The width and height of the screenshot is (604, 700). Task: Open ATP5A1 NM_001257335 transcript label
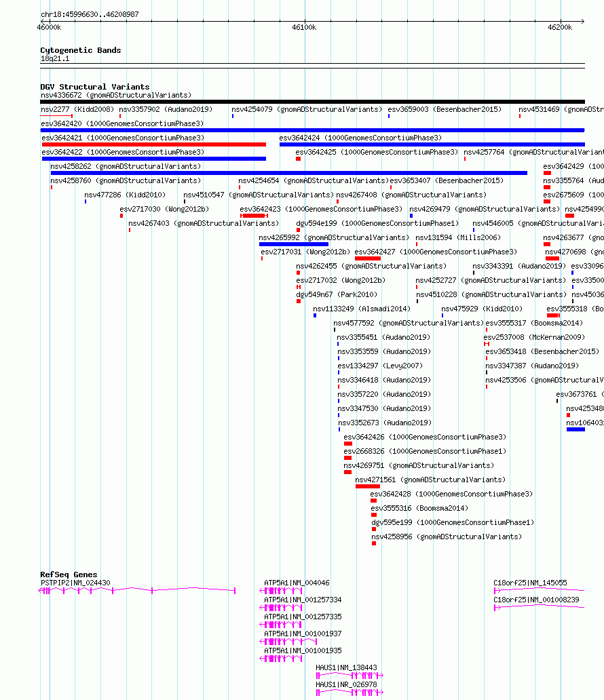[303, 617]
